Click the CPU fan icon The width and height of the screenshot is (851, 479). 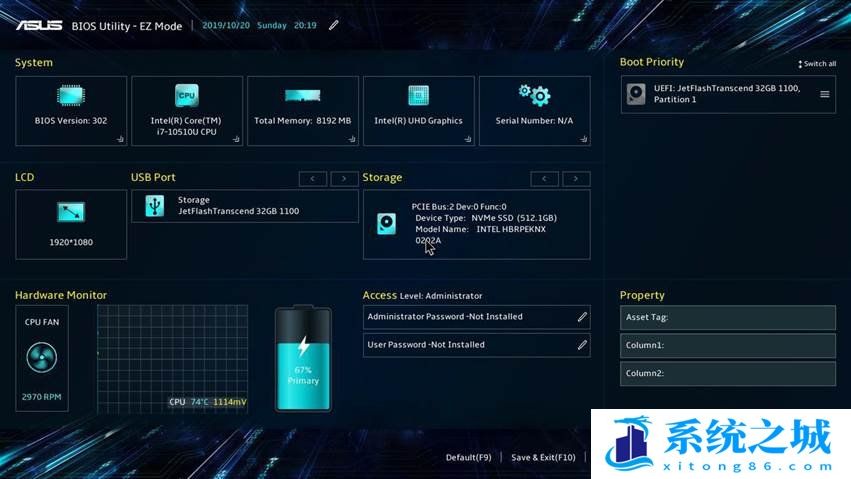pos(42,357)
